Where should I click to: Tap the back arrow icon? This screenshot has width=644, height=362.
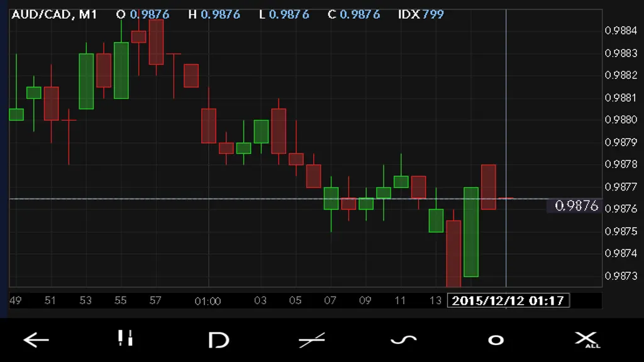[36, 340]
